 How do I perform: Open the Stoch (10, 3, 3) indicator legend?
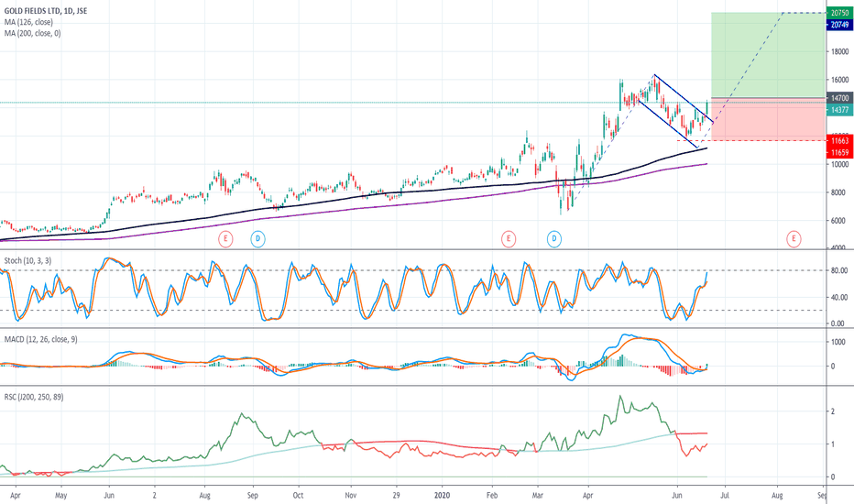pos(27,261)
